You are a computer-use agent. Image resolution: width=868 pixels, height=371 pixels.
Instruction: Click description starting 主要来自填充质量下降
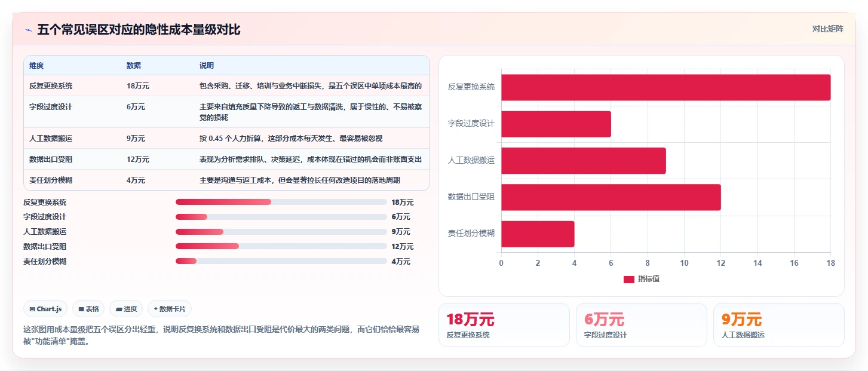(x=311, y=112)
